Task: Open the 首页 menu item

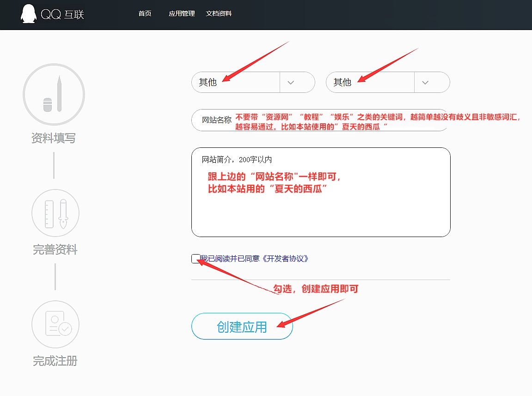Action: [145, 13]
